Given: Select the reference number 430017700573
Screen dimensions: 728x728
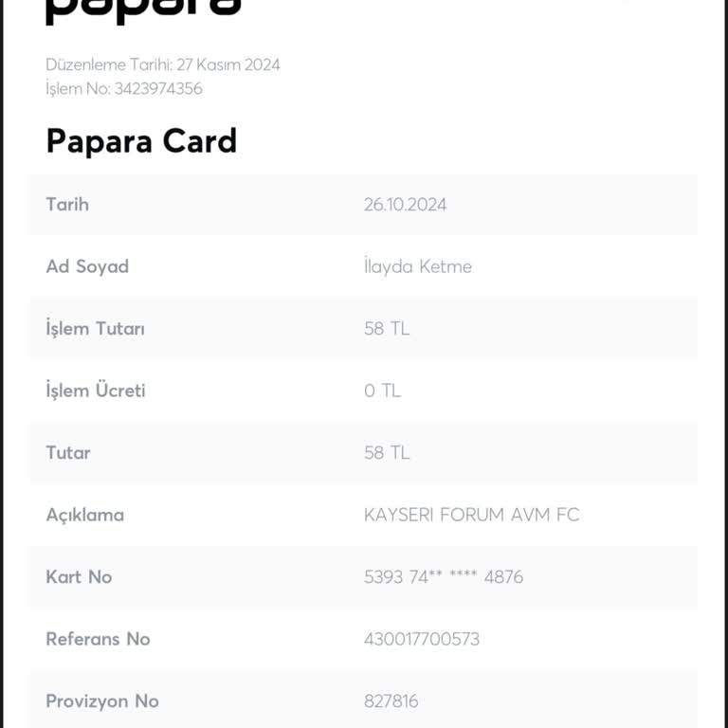Looking at the screenshot, I should [421, 639].
